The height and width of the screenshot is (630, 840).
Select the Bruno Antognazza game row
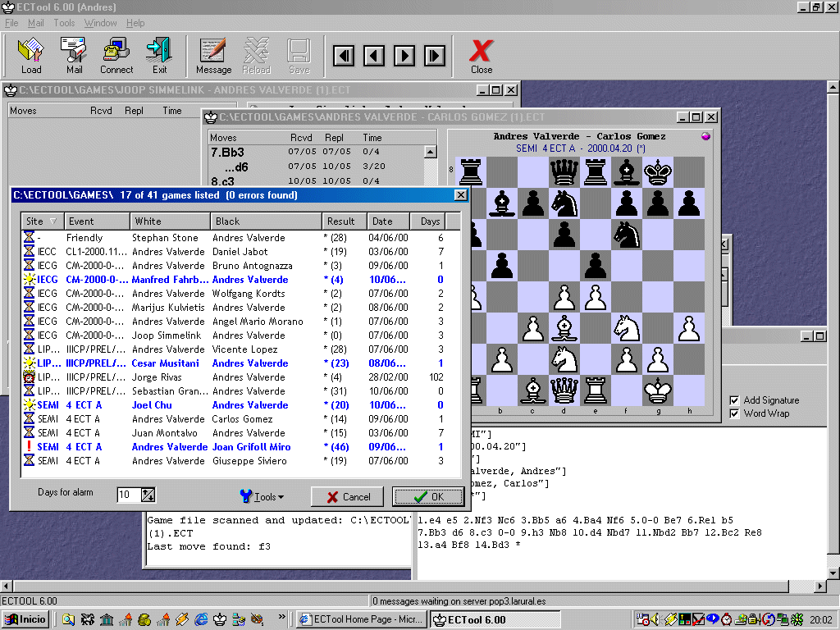(x=240, y=265)
